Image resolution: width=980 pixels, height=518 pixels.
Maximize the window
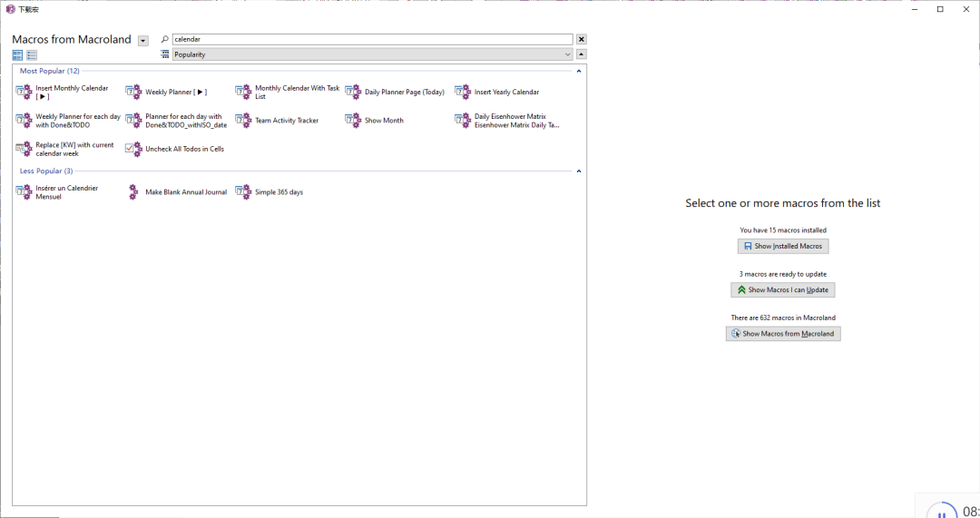click(x=940, y=9)
